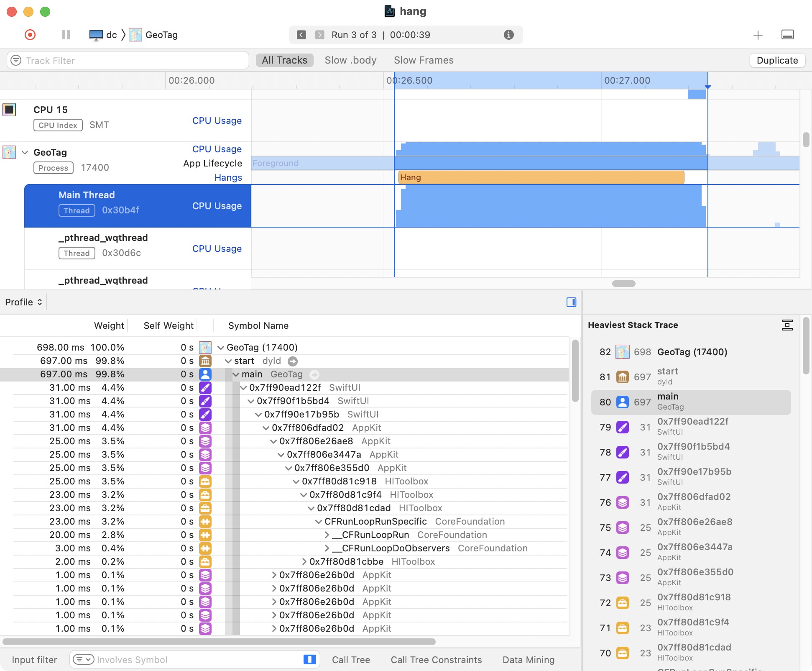
Task: Switch to the Slow Frames tab
Action: pyautogui.click(x=423, y=60)
